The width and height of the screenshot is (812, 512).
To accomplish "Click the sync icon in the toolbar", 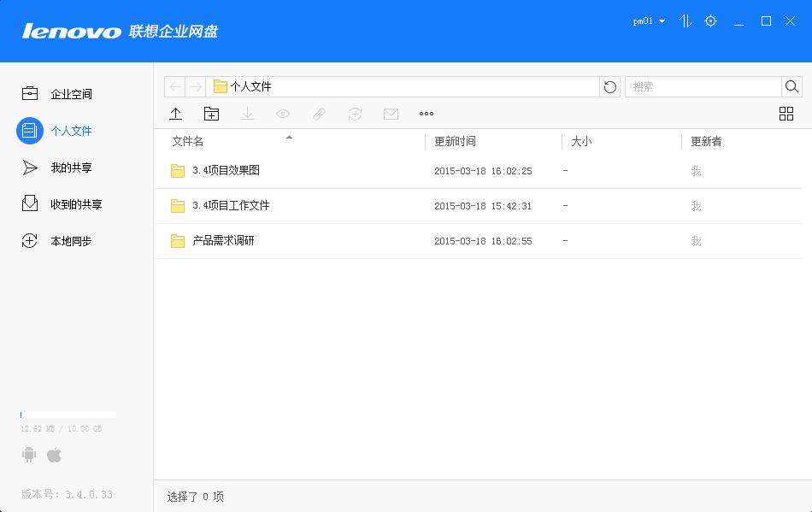I will 355,113.
